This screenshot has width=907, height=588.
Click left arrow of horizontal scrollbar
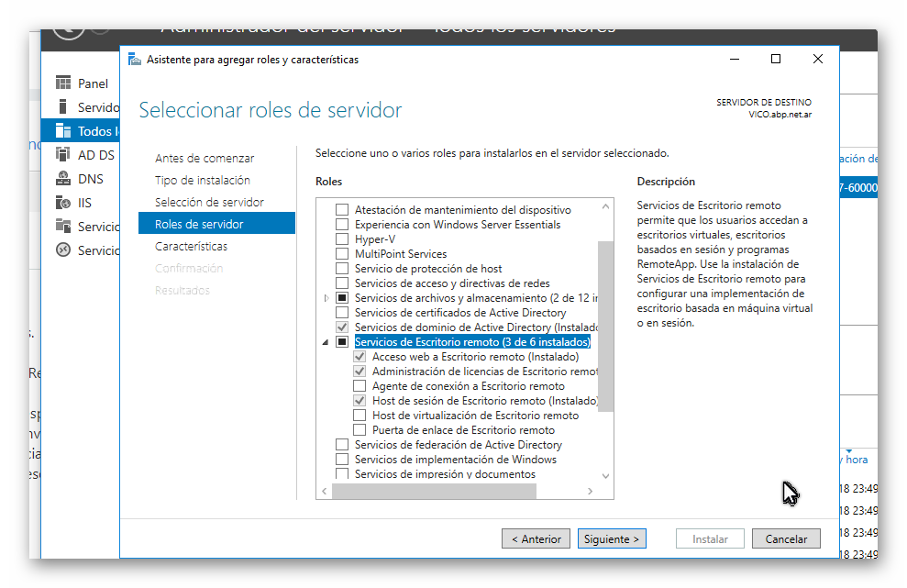tap(325, 491)
